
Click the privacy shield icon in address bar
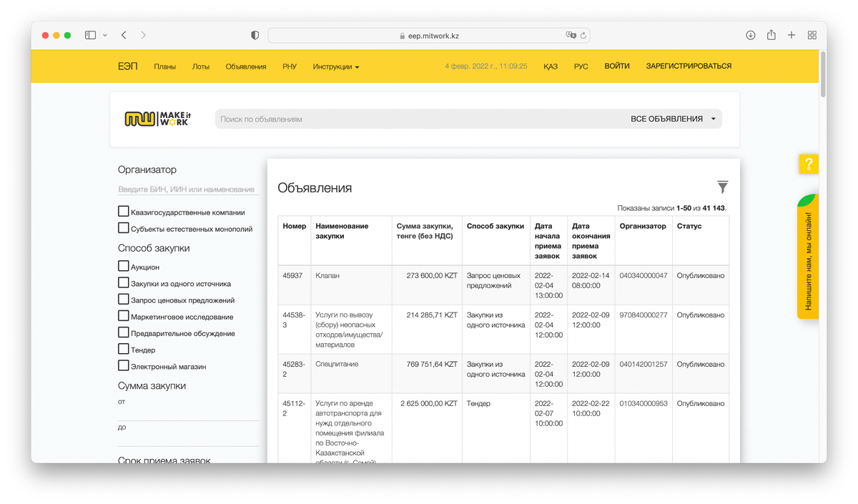pyautogui.click(x=254, y=34)
